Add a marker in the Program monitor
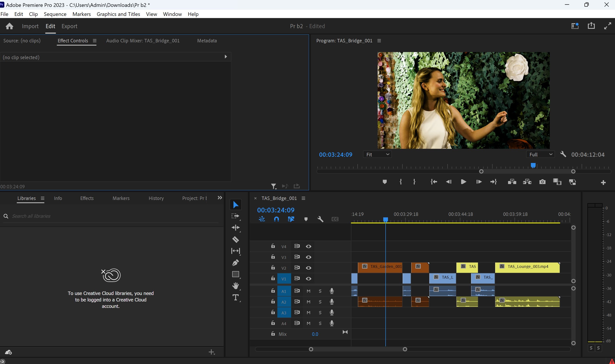The image size is (615, 364). [x=385, y=182]
